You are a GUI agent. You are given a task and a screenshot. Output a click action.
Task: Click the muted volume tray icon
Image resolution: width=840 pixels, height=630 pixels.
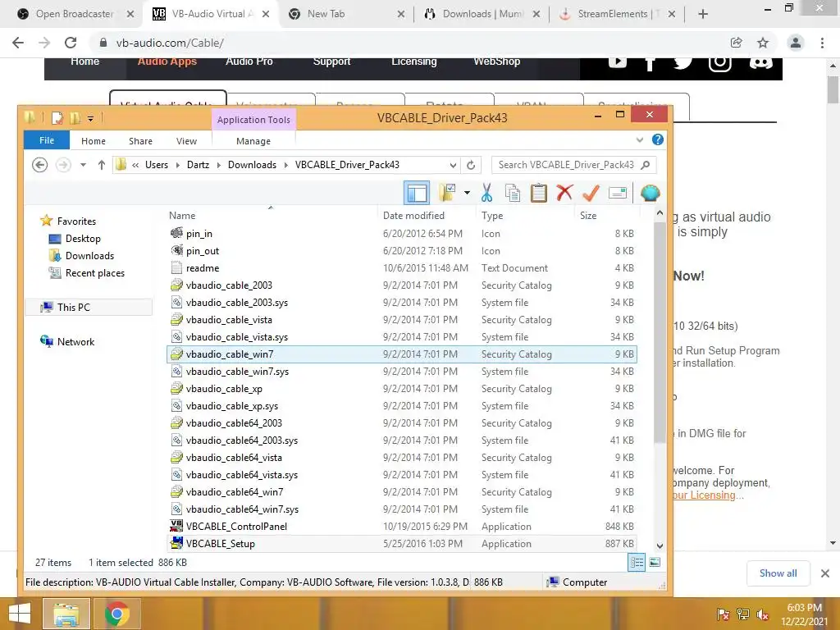(762, 614)
